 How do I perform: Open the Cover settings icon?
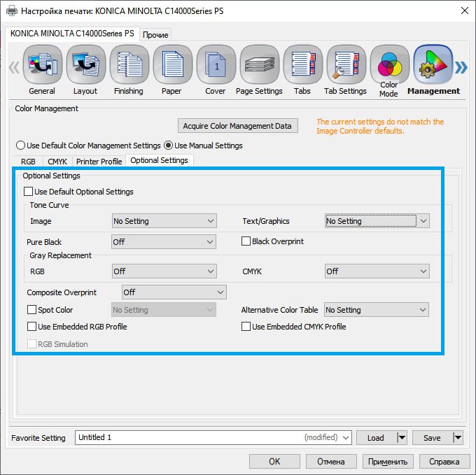coord(216,64)
